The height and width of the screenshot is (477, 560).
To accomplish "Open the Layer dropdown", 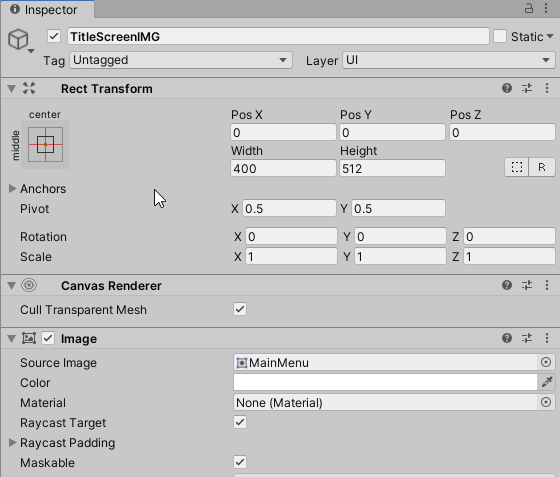I will (x=449, y=60).
